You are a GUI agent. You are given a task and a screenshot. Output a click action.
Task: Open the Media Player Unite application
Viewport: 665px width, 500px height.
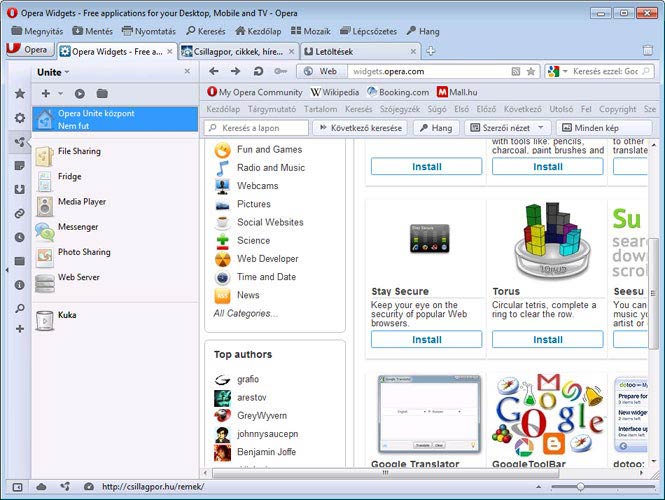click(115, 206)
